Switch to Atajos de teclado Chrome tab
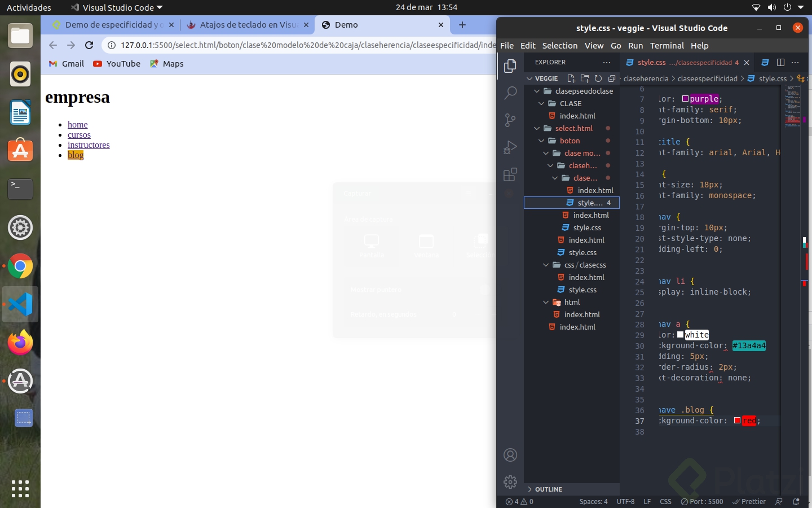The height and width of the screenshot is (508, 812). click(248, 25)
